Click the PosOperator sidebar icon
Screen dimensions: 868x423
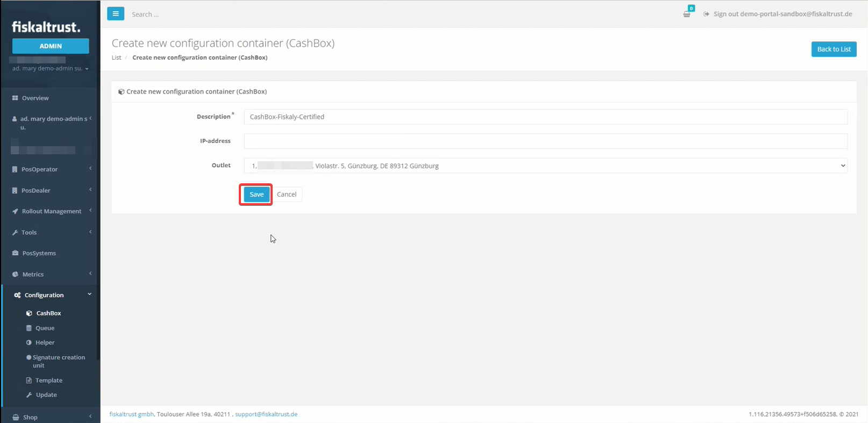(x=15, y=169)
